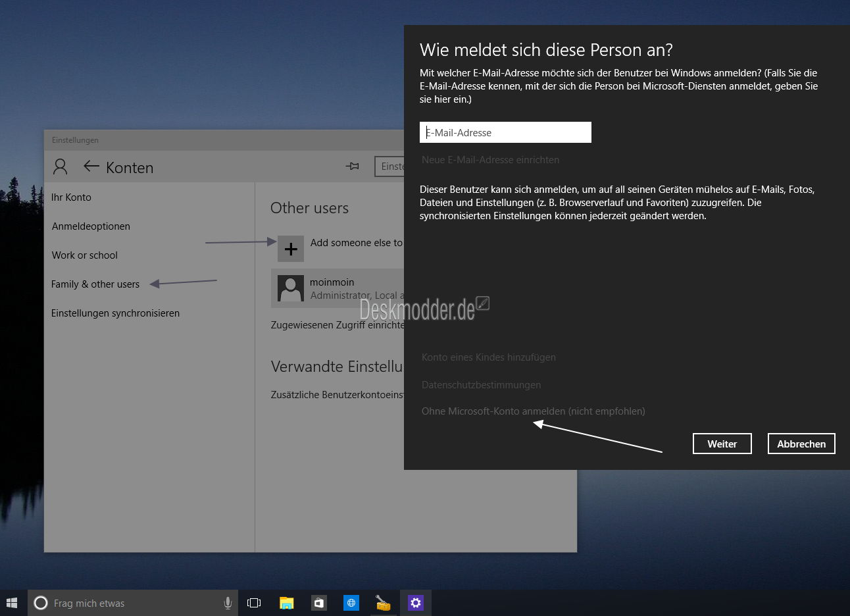Open the toolbox app in the taskbar

pos(383,603)
